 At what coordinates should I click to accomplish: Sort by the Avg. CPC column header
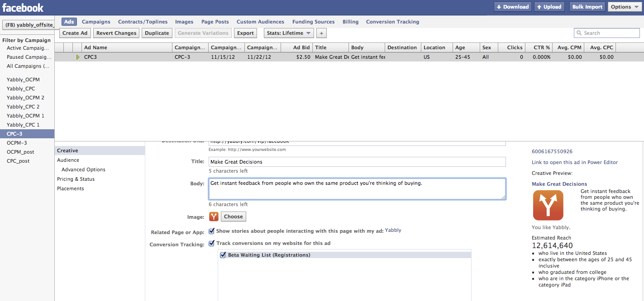point(600,47)
